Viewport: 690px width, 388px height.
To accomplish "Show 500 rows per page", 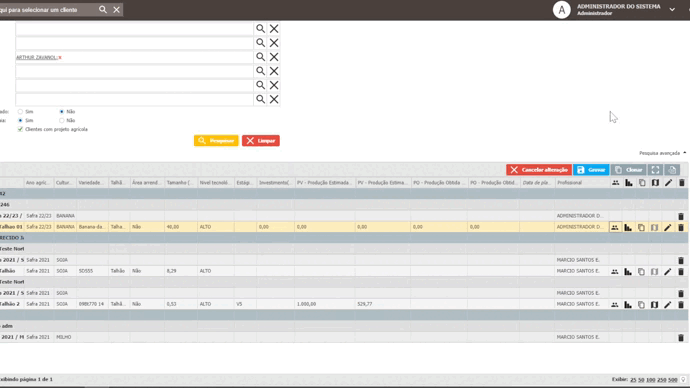I will (x=672, y=380).
